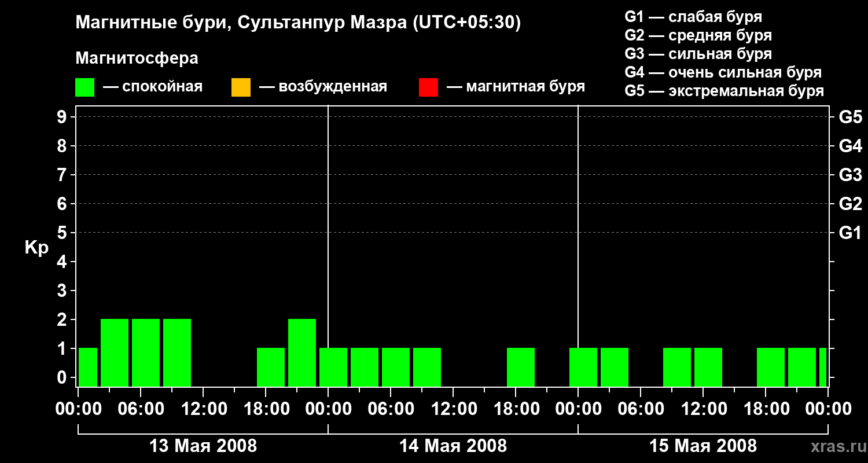Click the 18:00 time label above 14 Мая 2008
Viewport: 868px width, 463px height.
point(516,409)
